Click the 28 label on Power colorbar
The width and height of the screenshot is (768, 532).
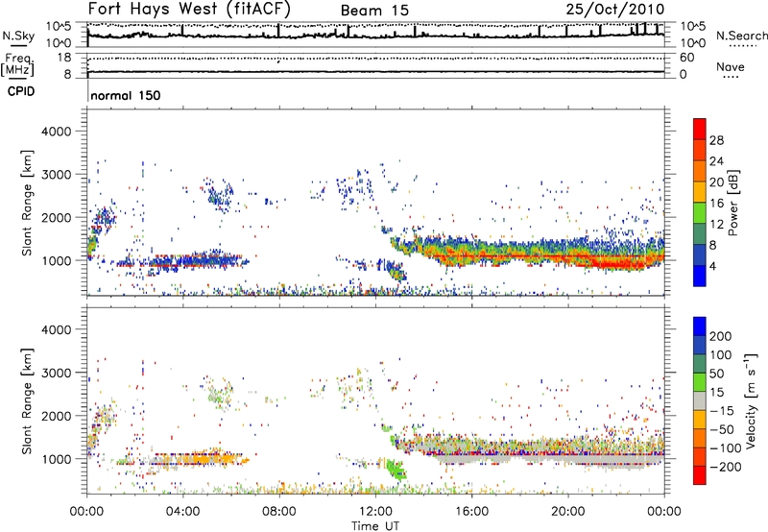coord(716,140)
